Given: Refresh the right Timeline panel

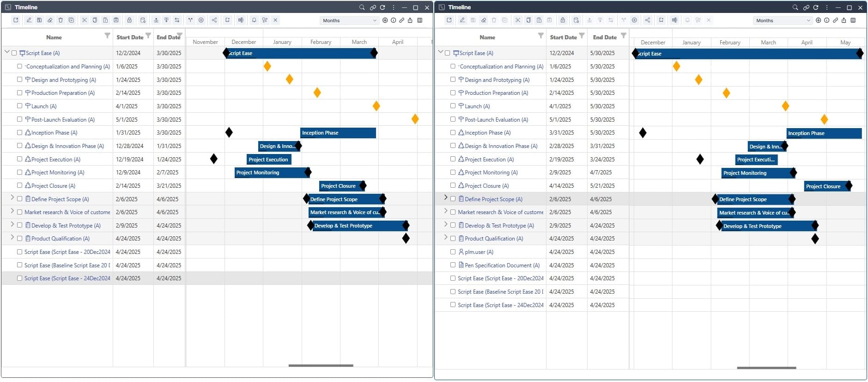Looking at the screenshot, I should [x=816, y=7].
